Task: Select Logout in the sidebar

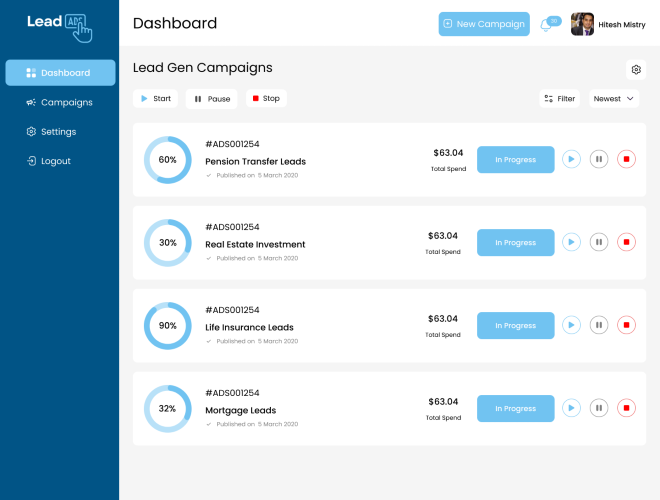Action: click(49, 161)
